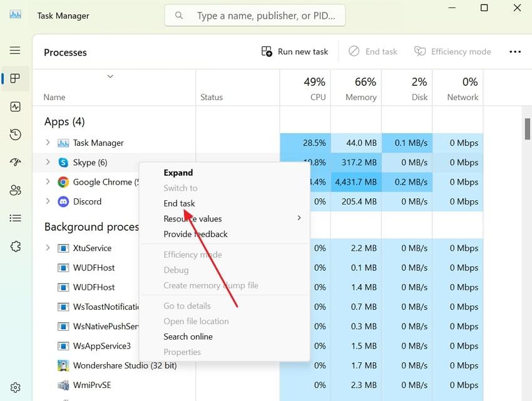The image size is (532, 401).
Task: Click End task toolbar button
Action: pos(372,51)
